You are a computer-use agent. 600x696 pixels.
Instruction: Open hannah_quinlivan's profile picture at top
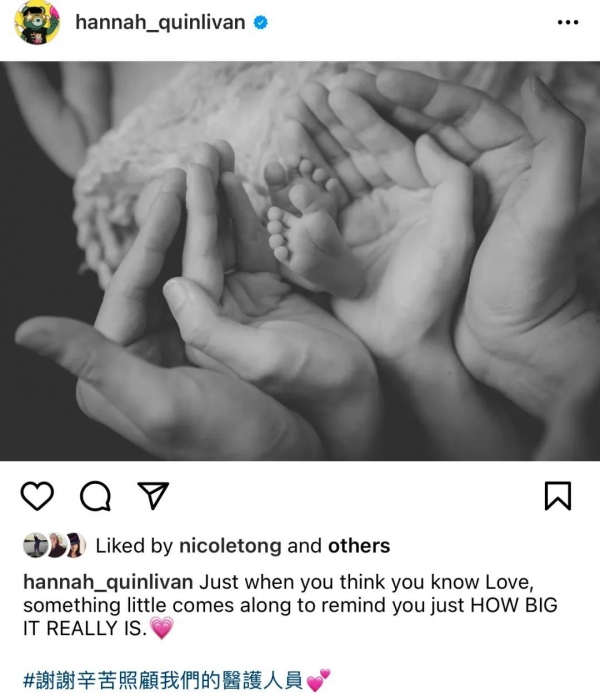37,23
